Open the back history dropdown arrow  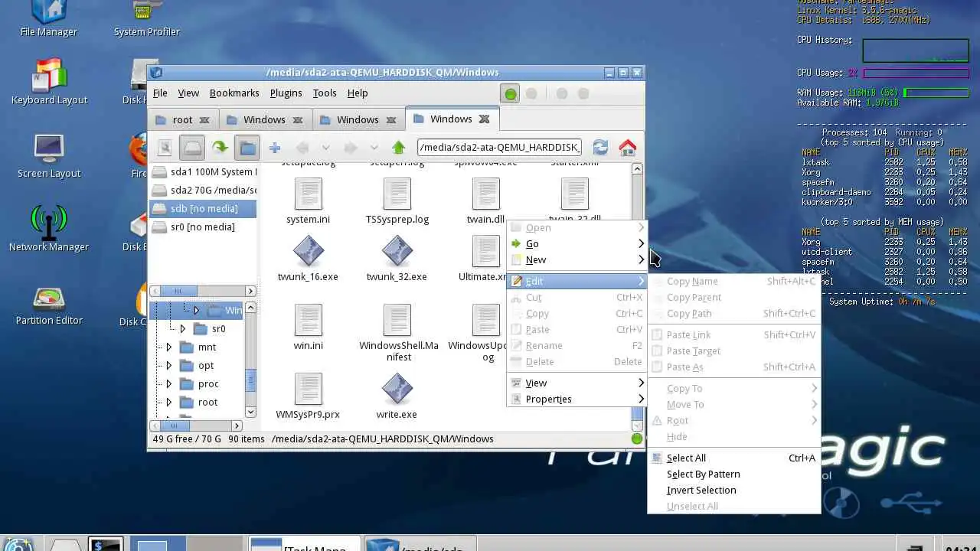tap(325, 148)
